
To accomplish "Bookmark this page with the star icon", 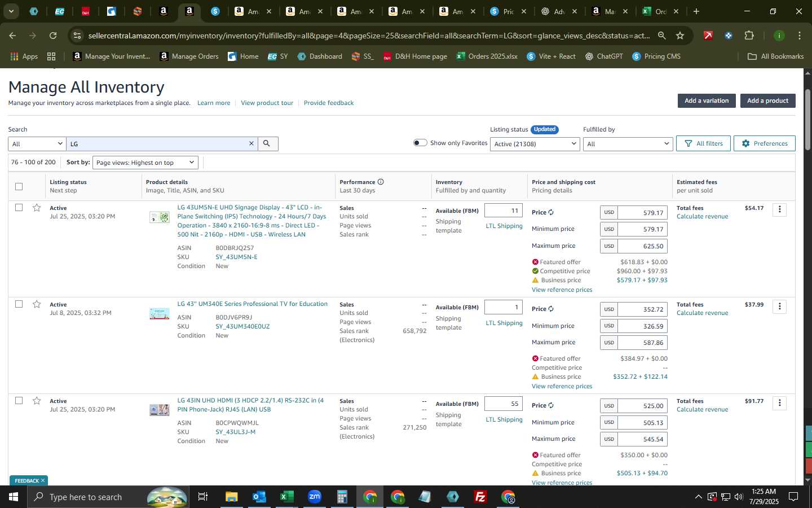I will click(x=680, y=36).
